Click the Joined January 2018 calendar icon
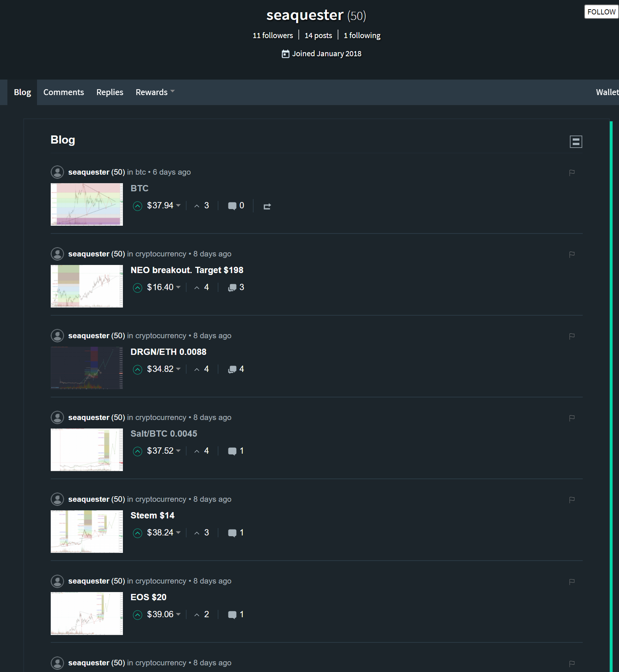 coord(285,54)
